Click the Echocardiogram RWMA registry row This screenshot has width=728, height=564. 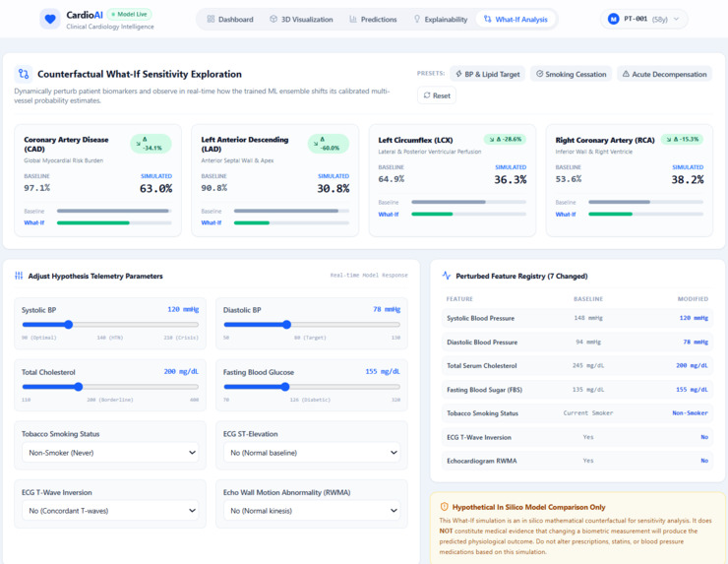click(x=577, y=461)
